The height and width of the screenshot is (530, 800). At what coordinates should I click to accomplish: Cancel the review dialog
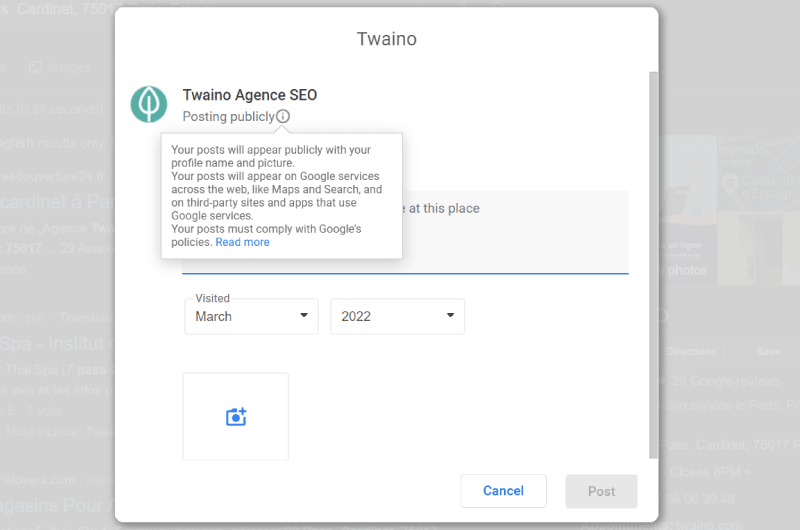(503, 491)
